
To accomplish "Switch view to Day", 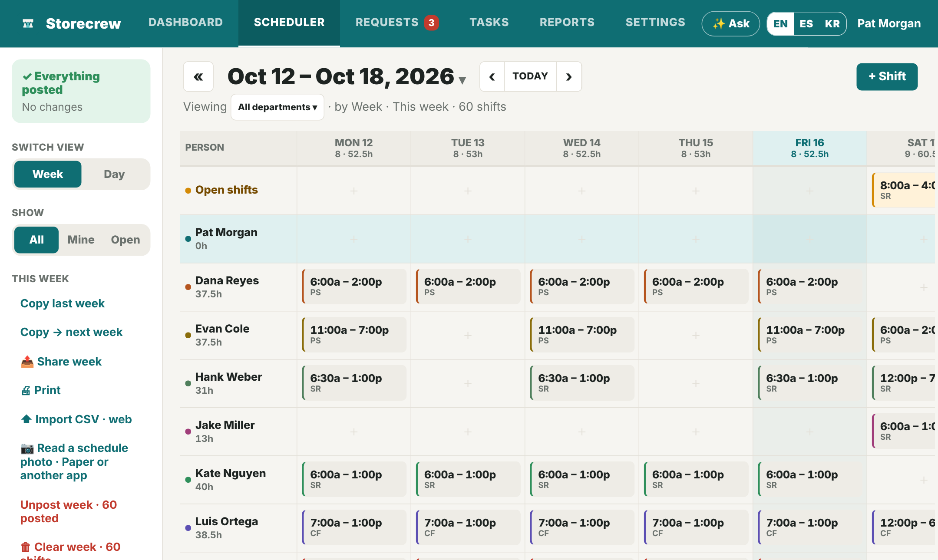I will 114,174.
